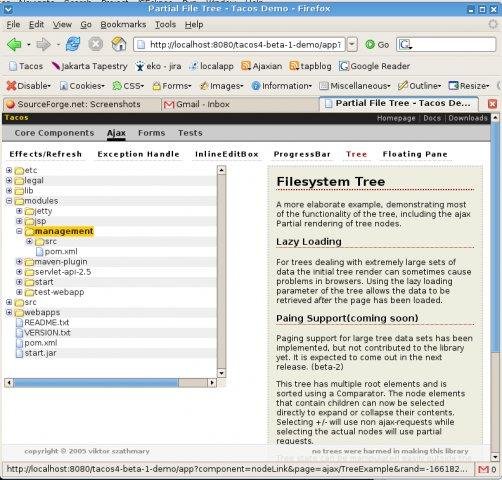The height and width of the screenshot is (480, 502).
Task: Open the Downloads link in Tacos header
Action: pos(468,118)
